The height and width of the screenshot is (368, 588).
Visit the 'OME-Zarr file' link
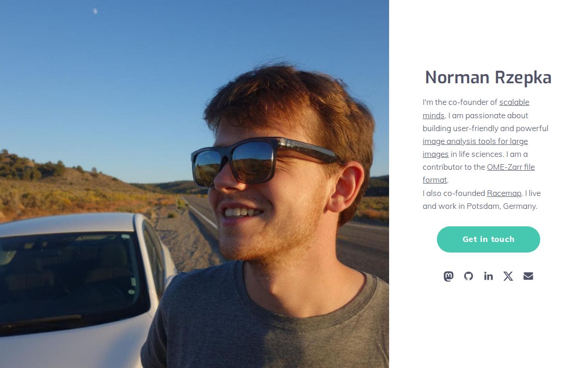(511, 167)
